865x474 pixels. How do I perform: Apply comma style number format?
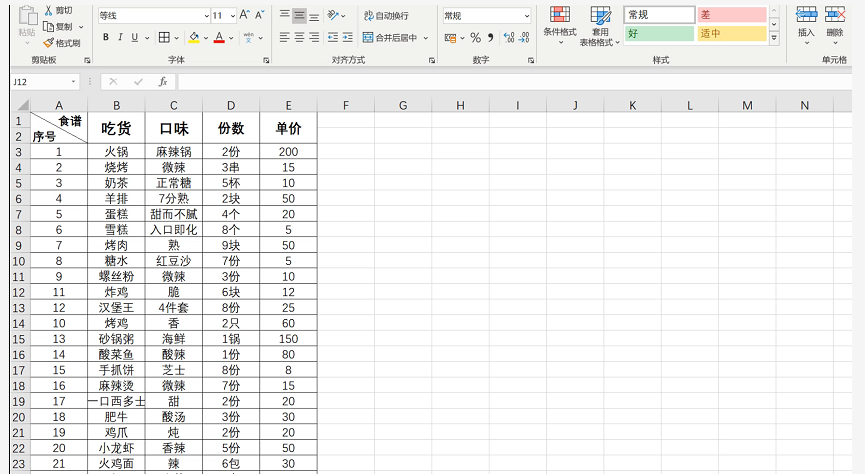tap(490, 38)
